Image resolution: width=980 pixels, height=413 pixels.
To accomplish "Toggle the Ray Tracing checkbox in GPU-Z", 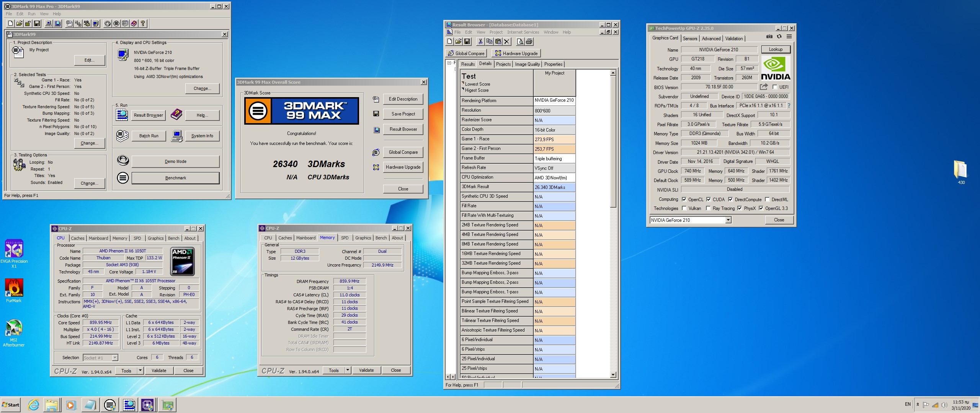I will (x=708, y=208).
